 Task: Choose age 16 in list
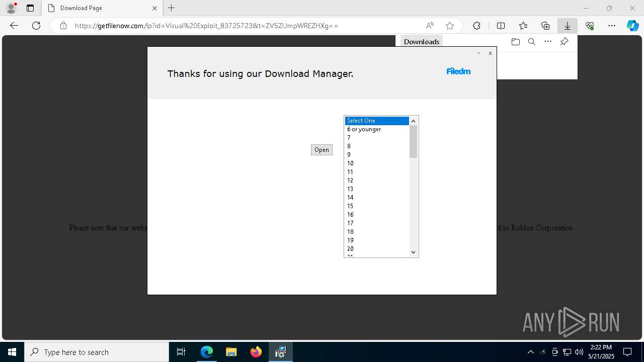[377, 215]
